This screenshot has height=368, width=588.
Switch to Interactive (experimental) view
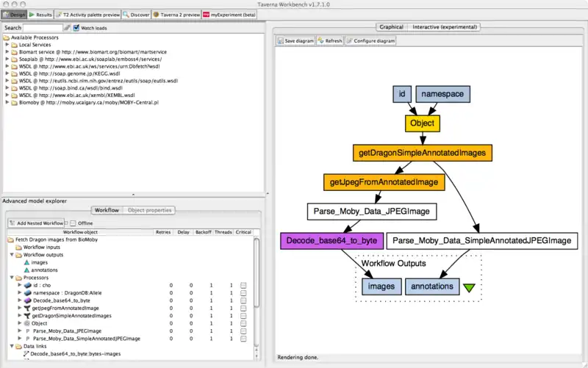[x=445, y=27]
